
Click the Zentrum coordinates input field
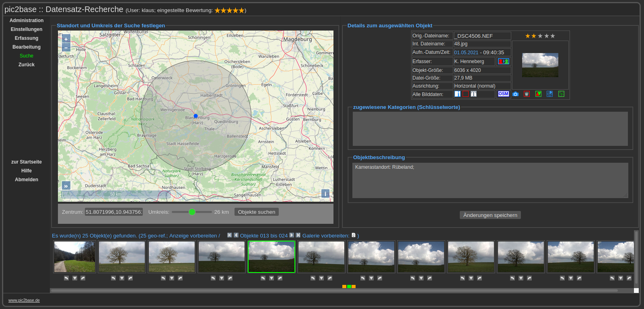pyautogui.click(x=114, y=212)
